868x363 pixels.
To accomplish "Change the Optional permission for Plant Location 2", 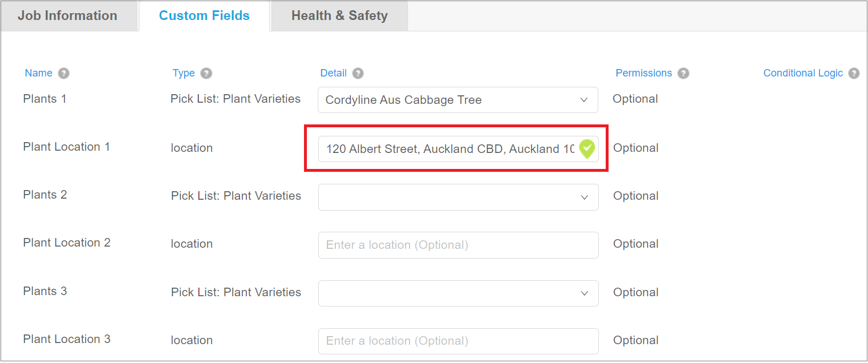I will coord(635,244).
